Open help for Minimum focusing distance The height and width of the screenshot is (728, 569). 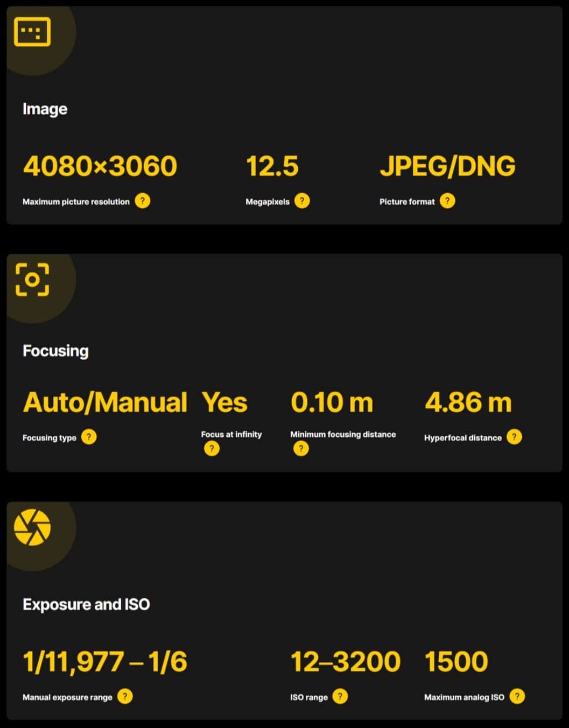[301, 448]
